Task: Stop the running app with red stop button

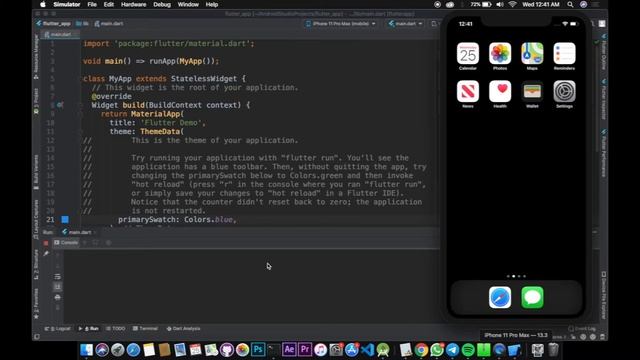Action: [x=46, y=243]
